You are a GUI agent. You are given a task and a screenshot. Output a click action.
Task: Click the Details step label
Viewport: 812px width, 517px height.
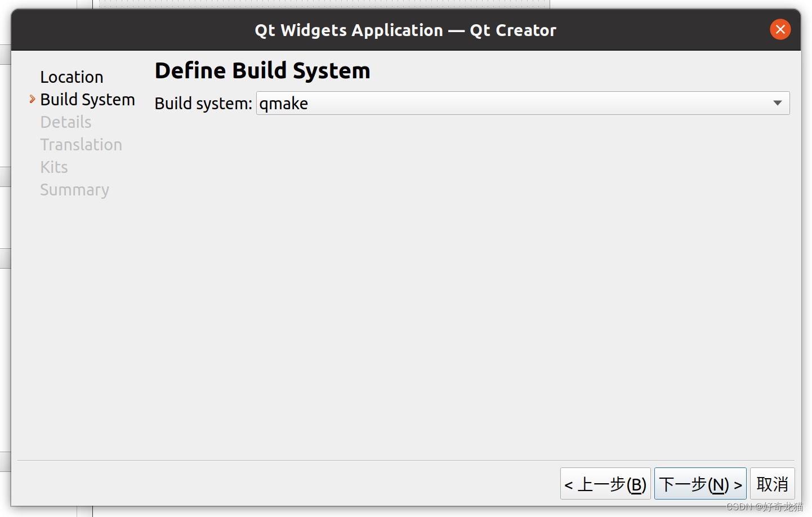66,122
